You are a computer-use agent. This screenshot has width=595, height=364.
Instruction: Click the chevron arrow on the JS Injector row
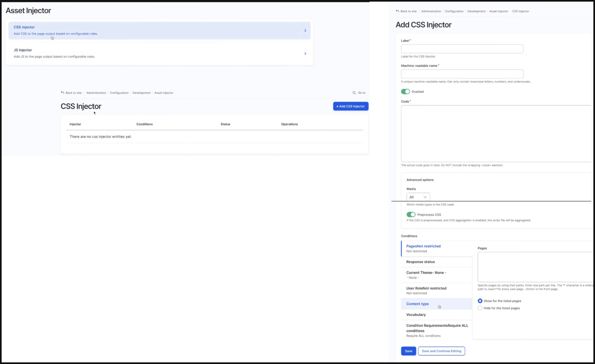305,54
